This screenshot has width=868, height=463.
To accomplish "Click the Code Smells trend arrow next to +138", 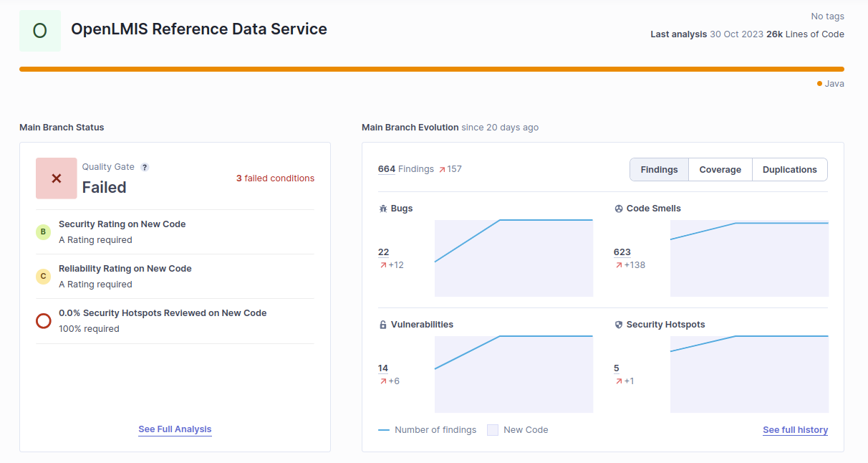I will [x=618, y=265].
